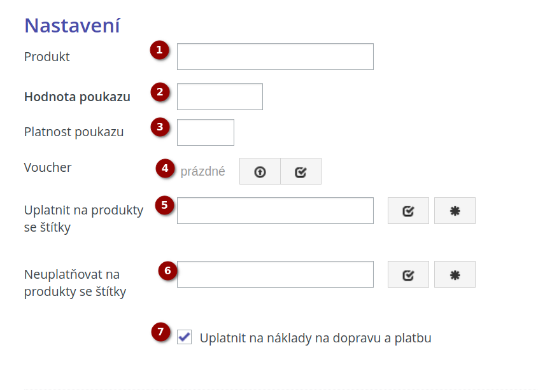The image size is (538, 392).
Task: Click the red badge numbered 4 near Voucher
Action: [164, 168]
